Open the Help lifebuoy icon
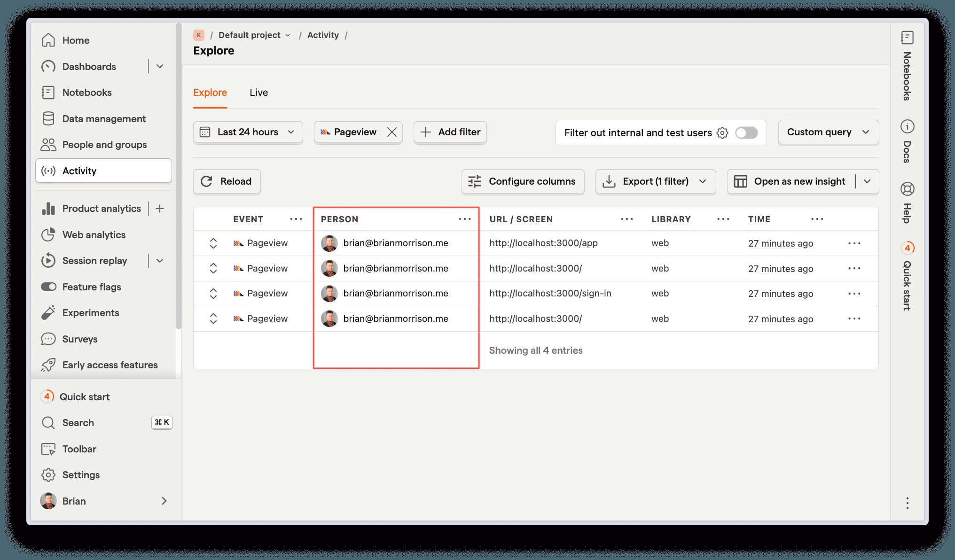Image resolution: width=955 pixels, height=560 pixels. pyautogui.click(x=907, y=189)
